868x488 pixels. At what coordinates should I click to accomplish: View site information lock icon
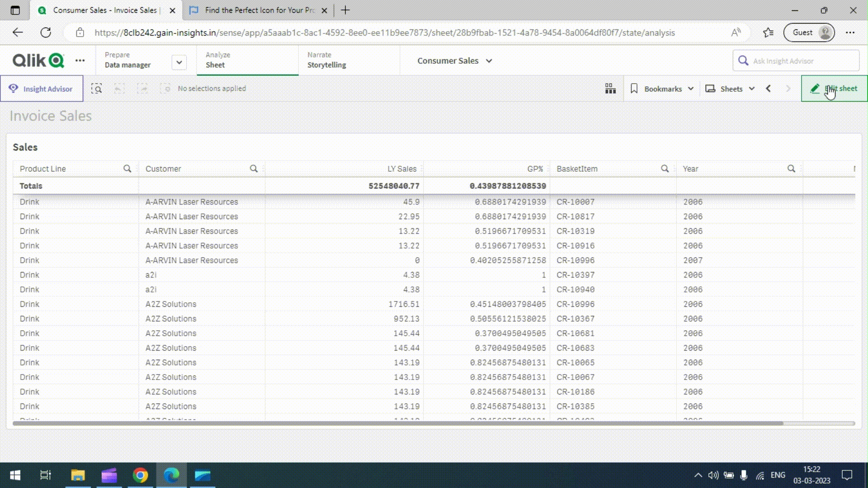coord(80,33)
